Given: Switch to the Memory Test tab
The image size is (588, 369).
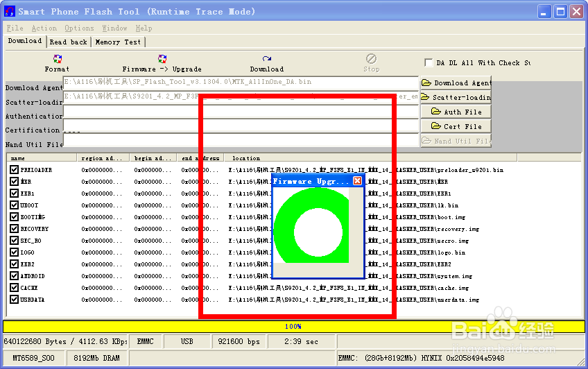Looking at the screenshot, I should (118, 42).
